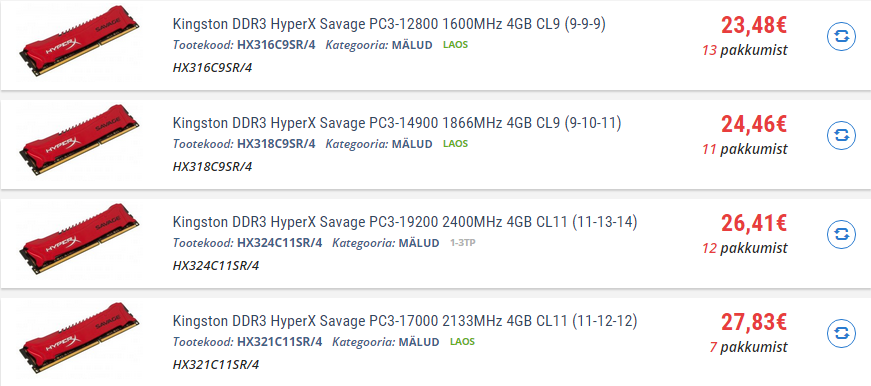Click compare icon for HX321C11SR/4 memory
The height and width of the screenshot is (386, 871).
(x=841, y=333)
